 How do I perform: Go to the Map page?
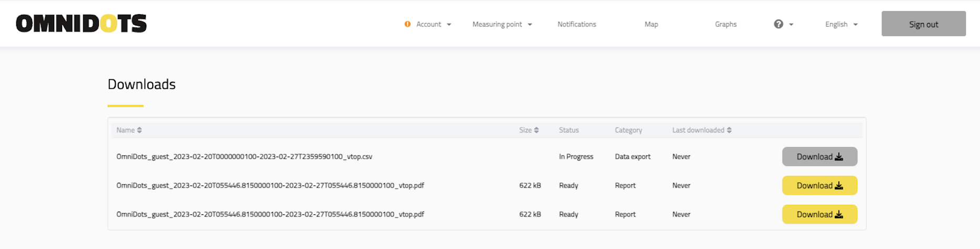(651, 24)
